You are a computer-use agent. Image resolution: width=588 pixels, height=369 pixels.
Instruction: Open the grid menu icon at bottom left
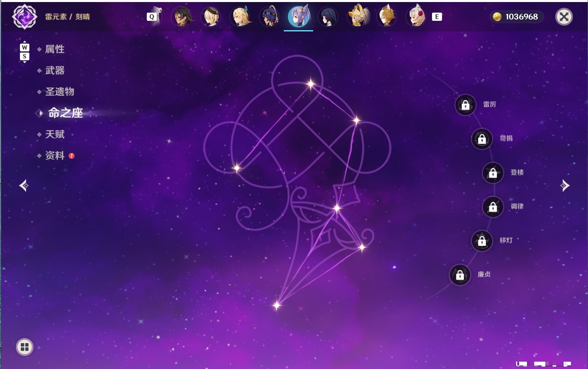tap(24, 347)
